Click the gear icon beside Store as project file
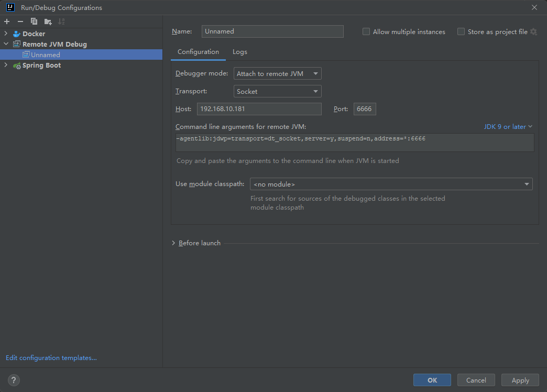Screen dimensions: 547x392 click(x=534, y=32)
